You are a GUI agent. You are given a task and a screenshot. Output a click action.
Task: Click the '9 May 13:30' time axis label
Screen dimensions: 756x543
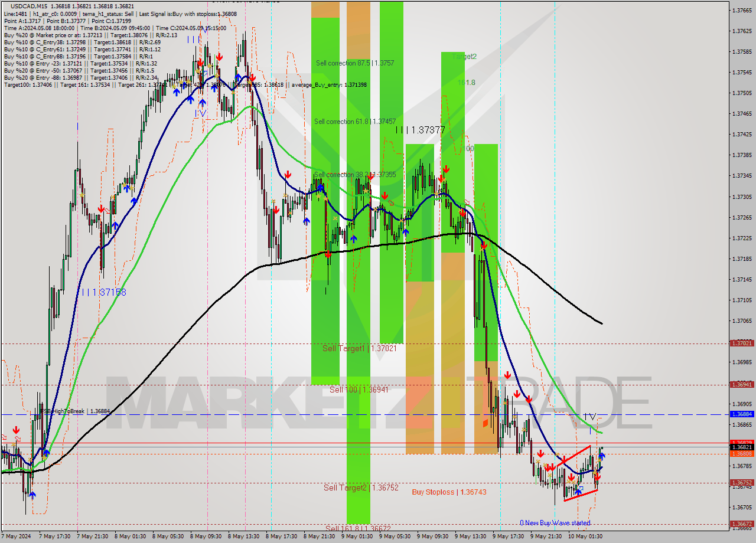470,537
